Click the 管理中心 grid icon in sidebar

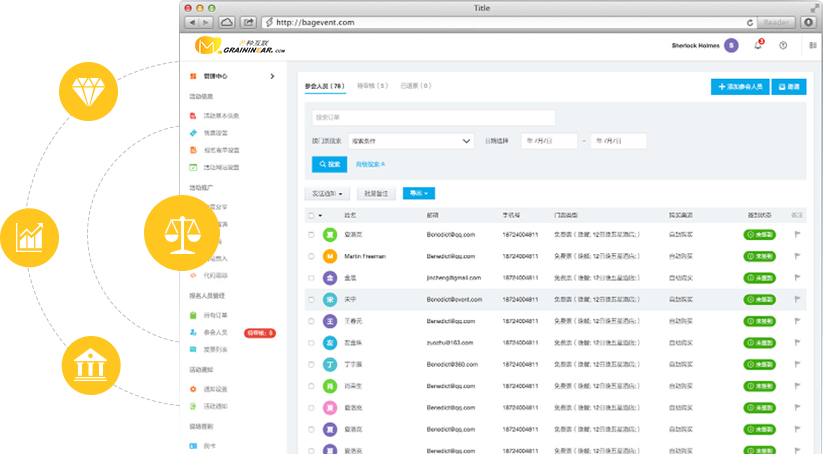(193, 76)
